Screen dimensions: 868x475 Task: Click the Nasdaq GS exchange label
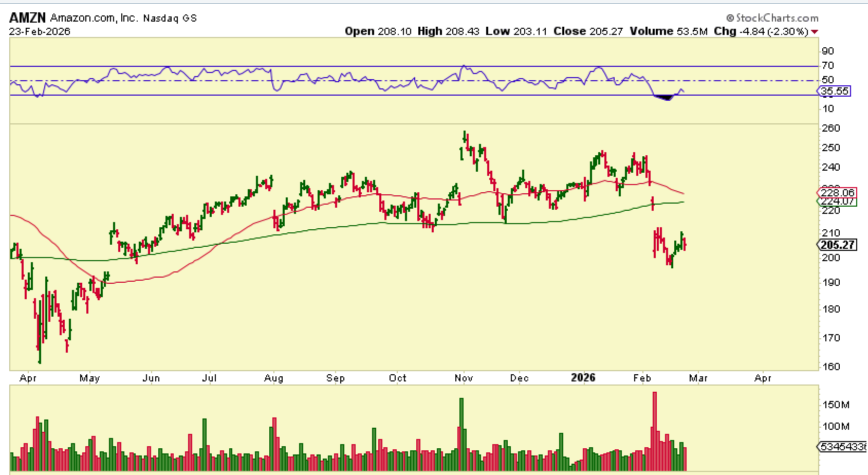[x=170, y=18]
